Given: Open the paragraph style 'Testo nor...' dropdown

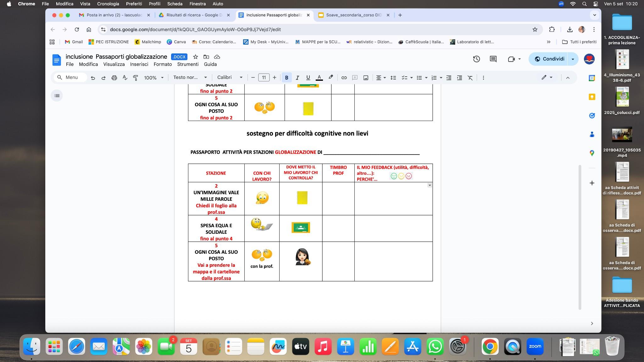Looking at the screenshot, I should pos(190,78).
